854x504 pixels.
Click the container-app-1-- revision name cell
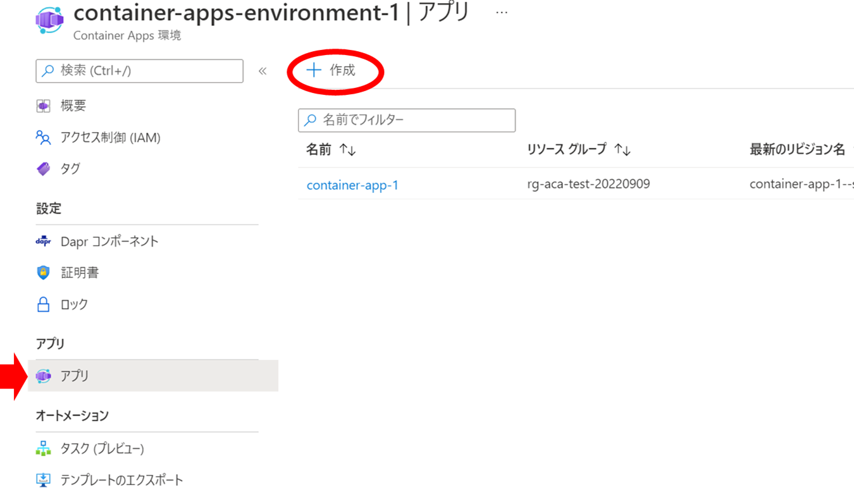801,184
